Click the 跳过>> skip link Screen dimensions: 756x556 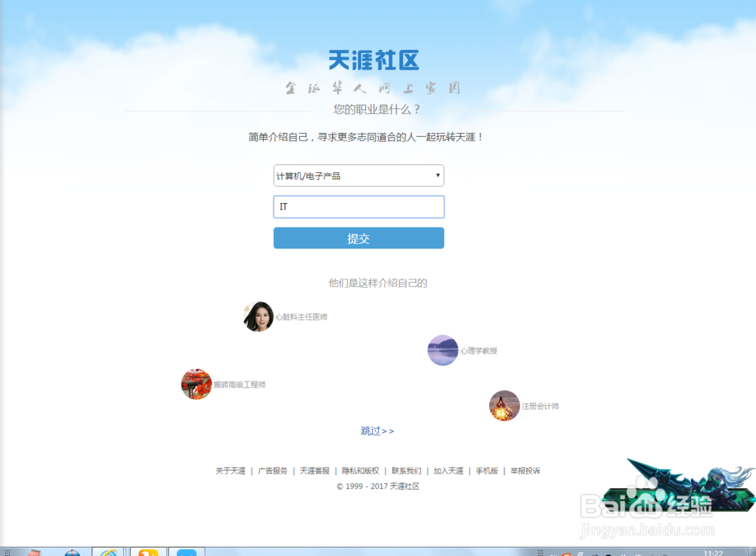pos(377,431)
